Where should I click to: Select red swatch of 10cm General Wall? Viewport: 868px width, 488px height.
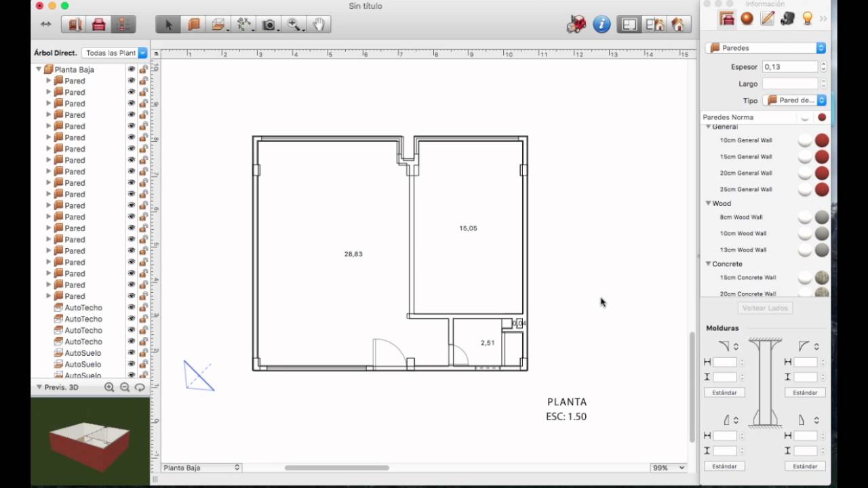[822, 140]
